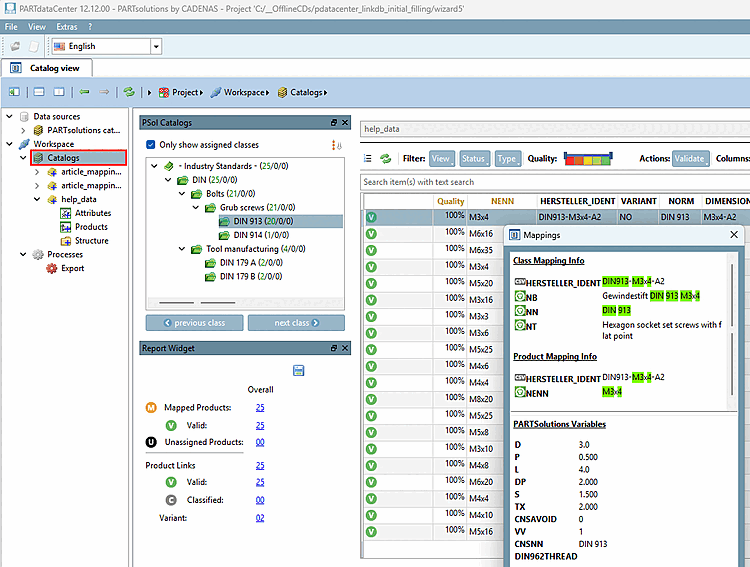This screenshot has width=750, height=567.
Task: Collapse the Data sources tree node
Action: tap(10, 116)
